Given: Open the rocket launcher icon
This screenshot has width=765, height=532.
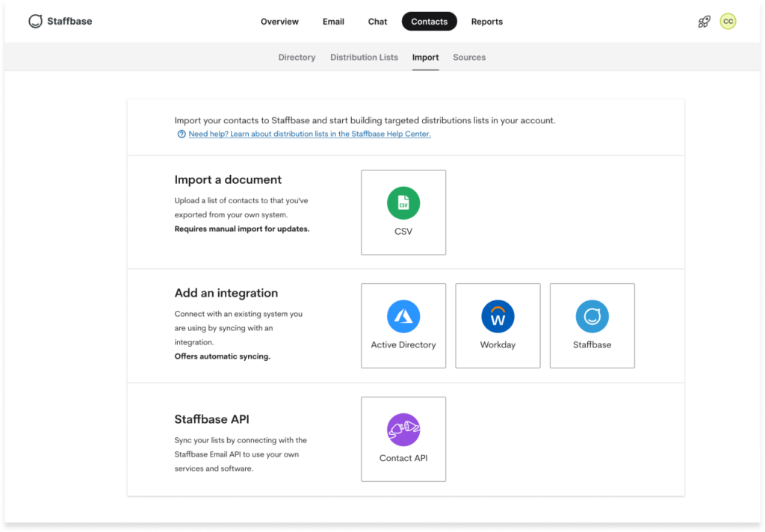Looking at the screenshot, I should 703,22.
